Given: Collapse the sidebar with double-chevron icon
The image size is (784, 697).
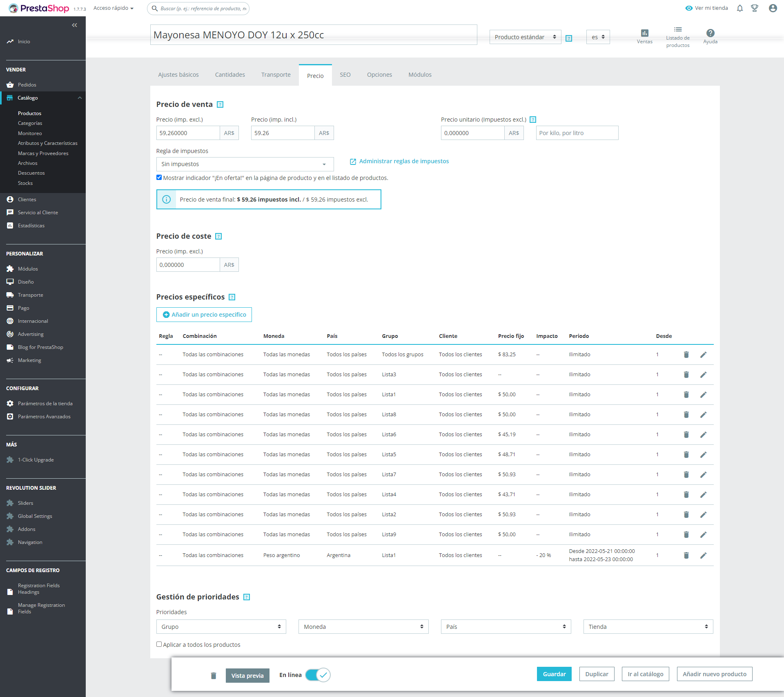Looking at the screenshot, I should 74,25.
